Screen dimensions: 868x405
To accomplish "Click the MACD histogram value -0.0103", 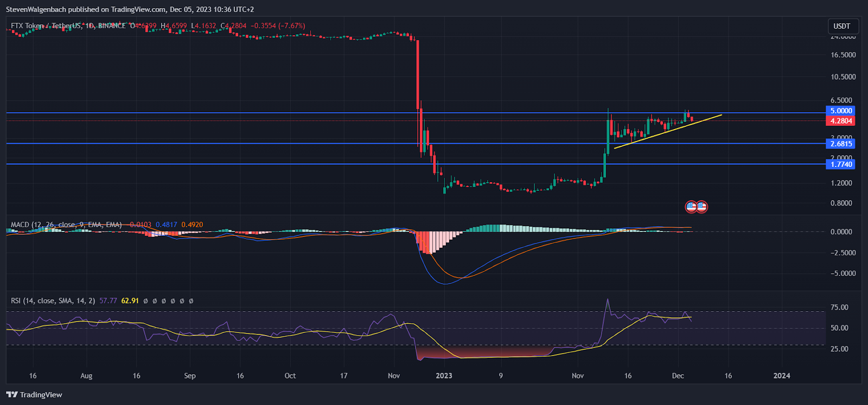I will (140, 224).
